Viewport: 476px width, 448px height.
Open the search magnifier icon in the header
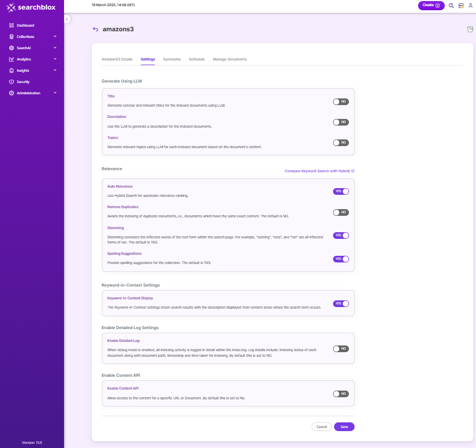click(x=451, y=6)
